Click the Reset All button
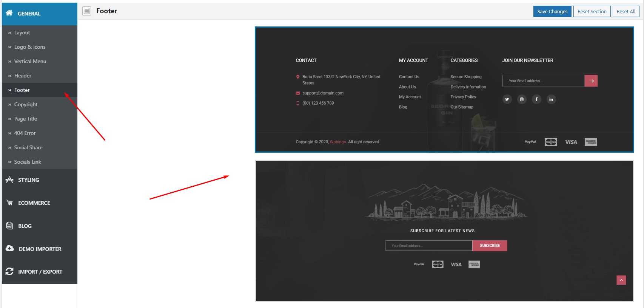Viewport: 644px width, 308px height. click(626, 11)
